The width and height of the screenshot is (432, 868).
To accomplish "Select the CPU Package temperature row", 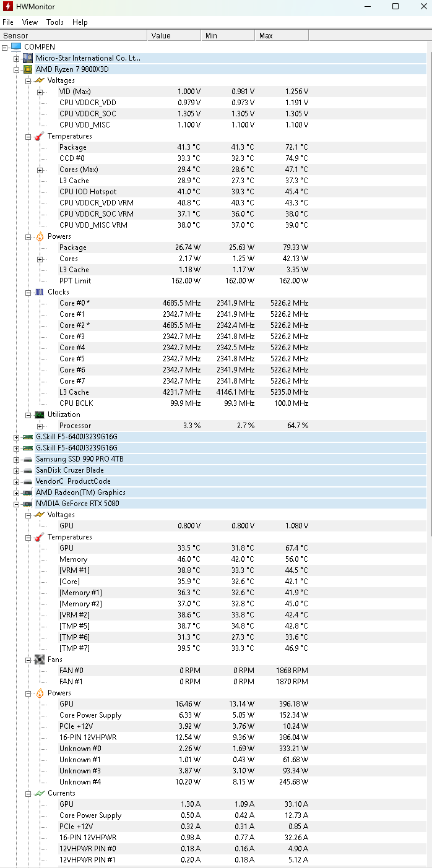I will point(184,147).
